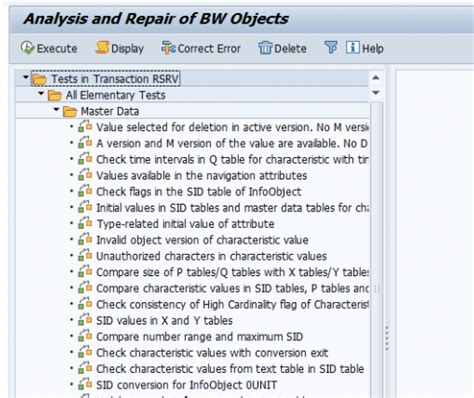Image resolution: width=474 pixels, height=398 pixels.
Task: Click test icon for Check time intervals in Q table
Action: [85, 159]
